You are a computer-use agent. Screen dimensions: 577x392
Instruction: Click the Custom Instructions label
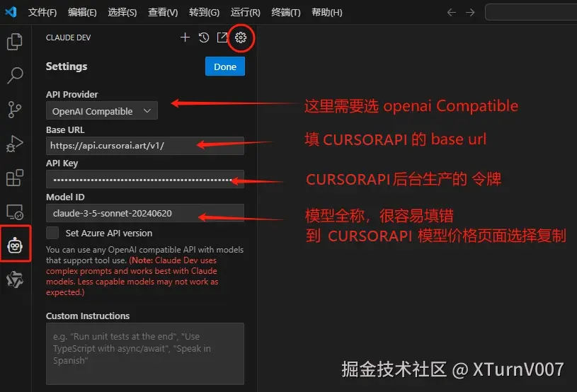tap(88, 316)
